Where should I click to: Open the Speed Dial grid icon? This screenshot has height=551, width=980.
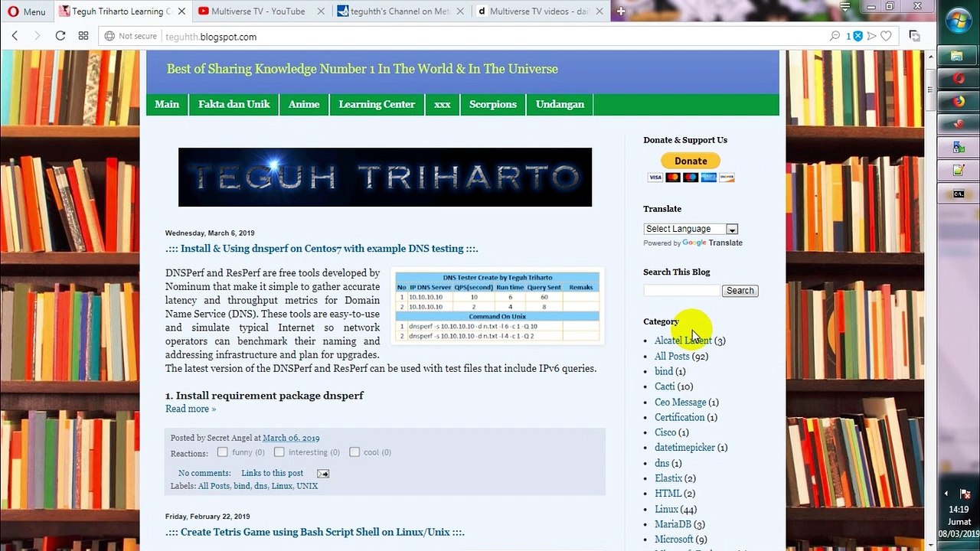click(x=83, y=36)
